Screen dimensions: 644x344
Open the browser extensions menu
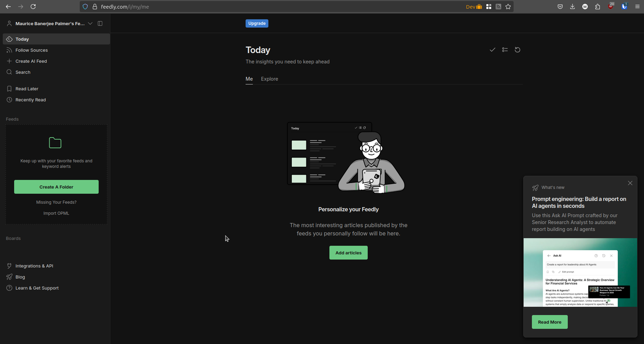click(598, 7)
